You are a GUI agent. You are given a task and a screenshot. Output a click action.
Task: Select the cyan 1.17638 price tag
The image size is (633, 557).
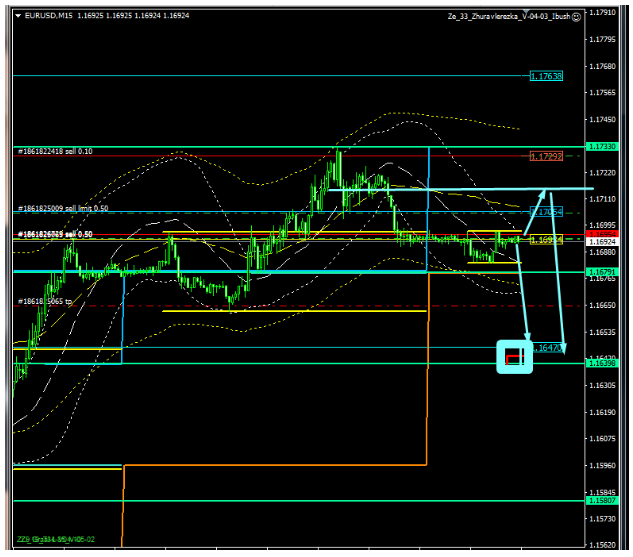point(546,76)
